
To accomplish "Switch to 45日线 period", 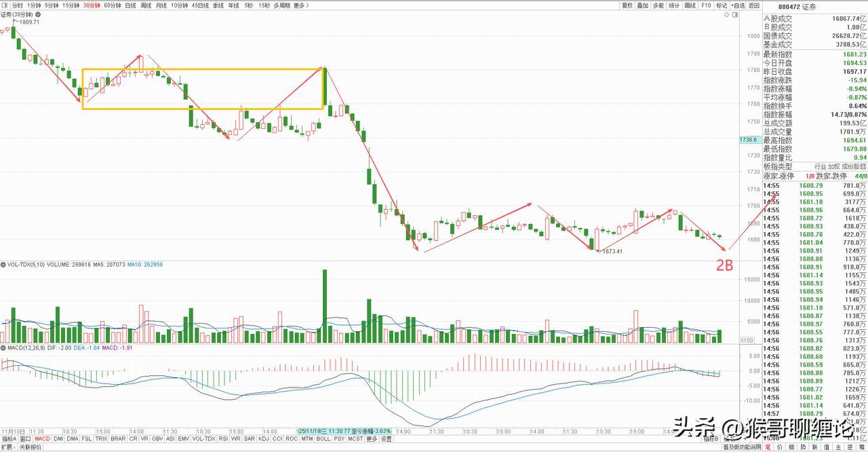I will 200,5.
